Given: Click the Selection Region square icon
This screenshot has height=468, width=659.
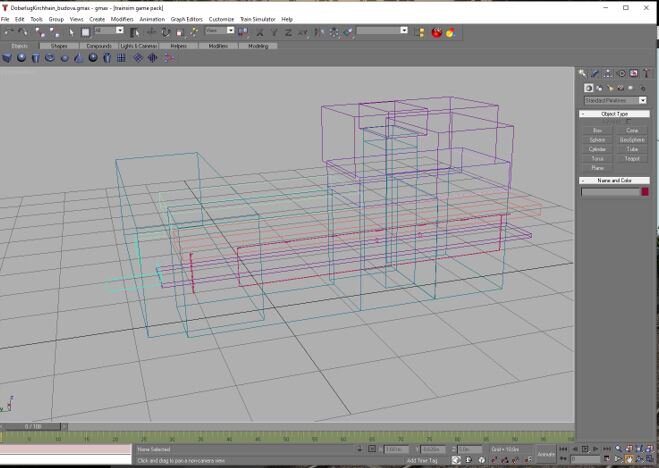Looking at the screenshot, I should 85,32.
